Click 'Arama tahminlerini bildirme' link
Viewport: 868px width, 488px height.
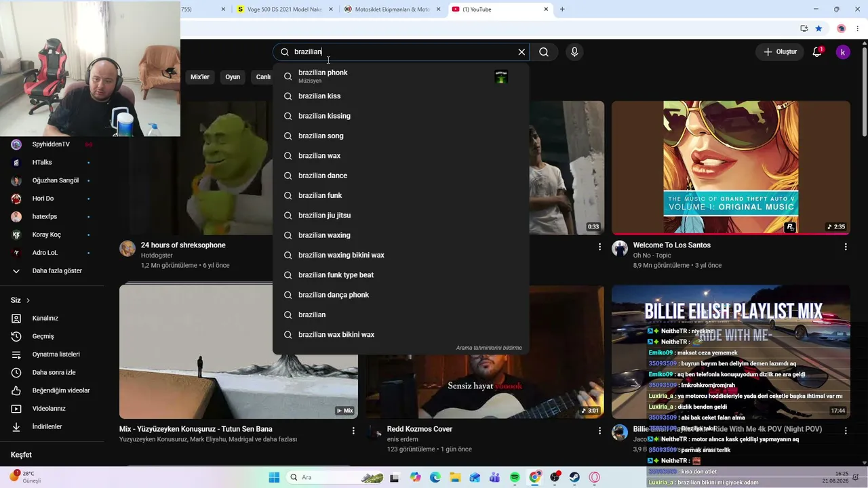tap(489, 348)
